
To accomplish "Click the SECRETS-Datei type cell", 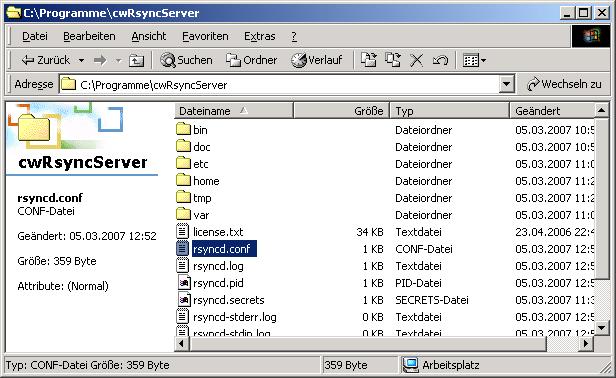I will [432, 300].
